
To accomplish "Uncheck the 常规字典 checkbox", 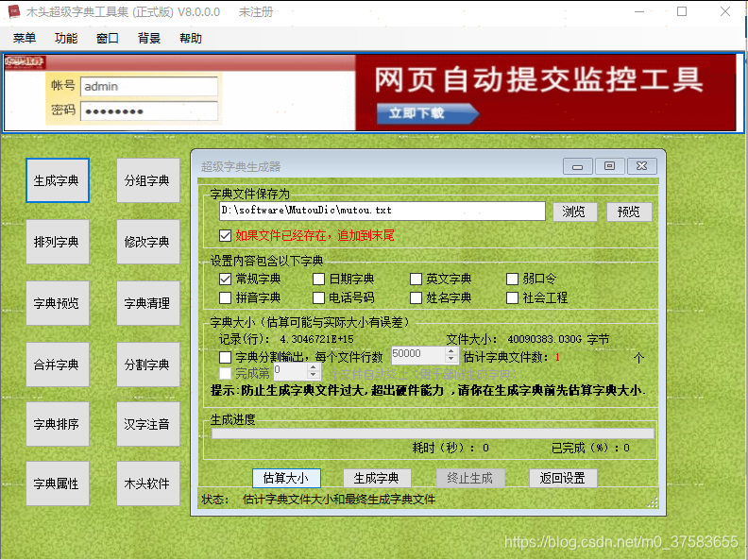I will tap(225, 279).
